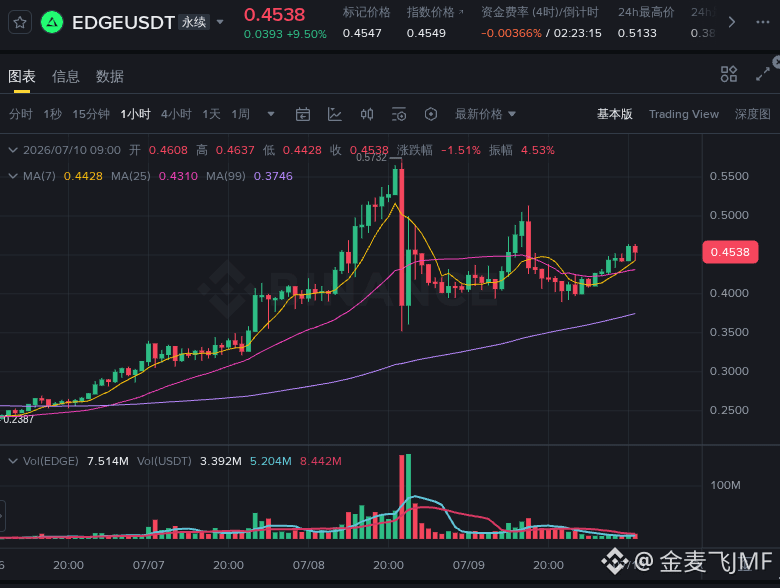This screenshot has width=780, height=588.
Task: Open the calendar date jump icon
Action: tap(302, 114)
